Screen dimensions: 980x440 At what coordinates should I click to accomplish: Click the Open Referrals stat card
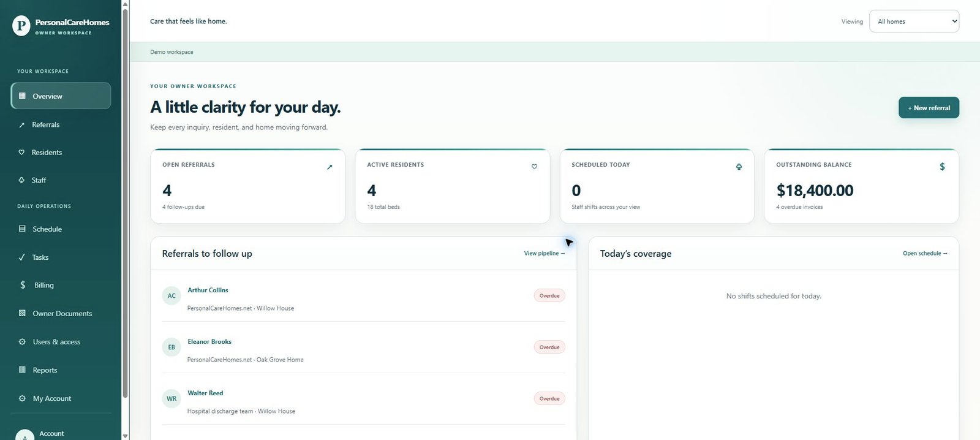(x=247, y=186)
